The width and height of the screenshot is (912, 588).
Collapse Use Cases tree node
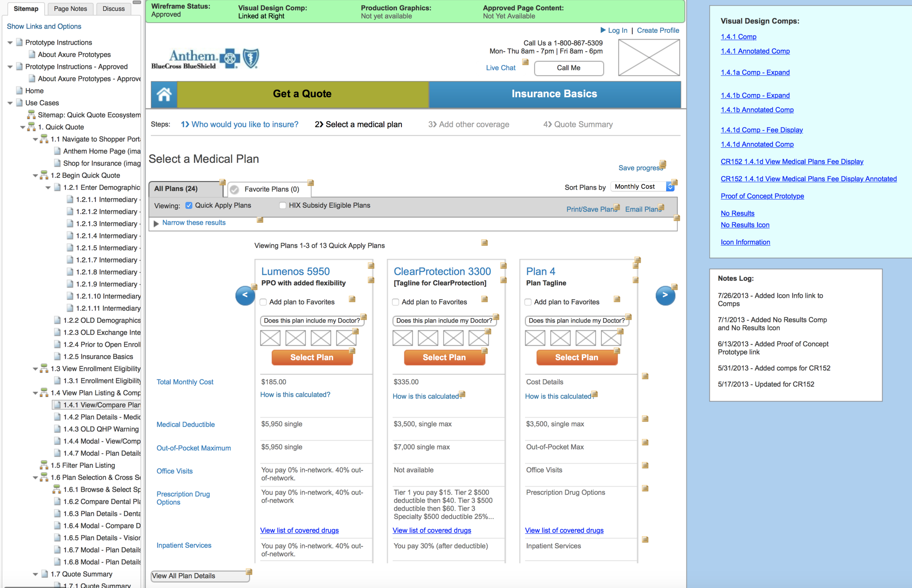(10, 103)
